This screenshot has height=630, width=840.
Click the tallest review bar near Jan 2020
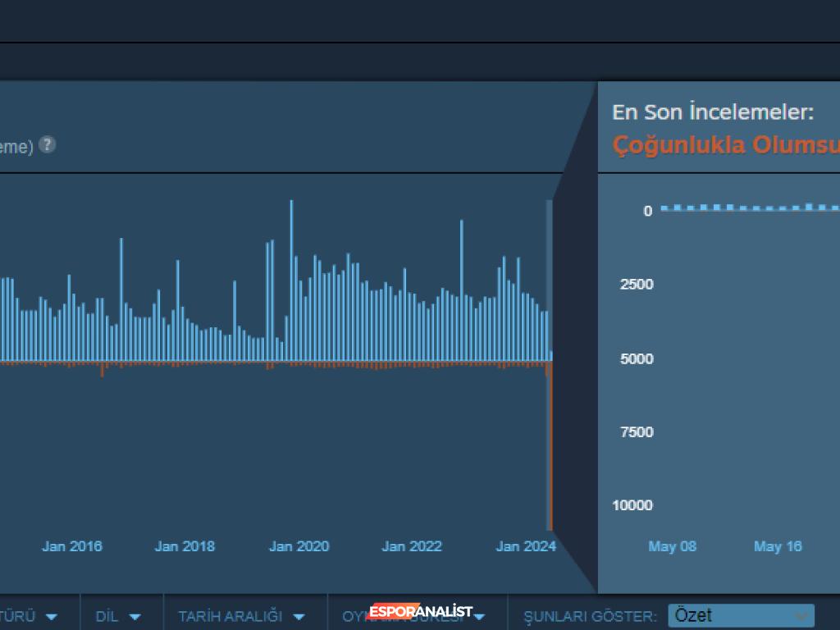(293, 279)
